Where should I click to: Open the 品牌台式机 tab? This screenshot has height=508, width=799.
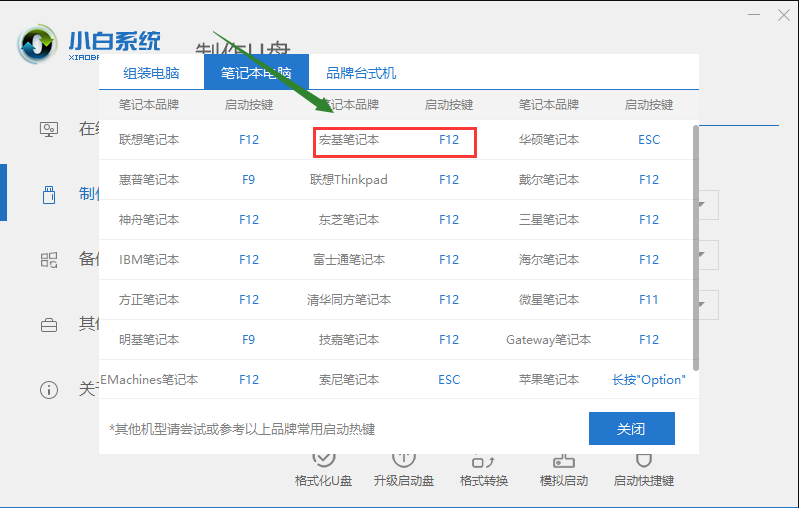361,73
